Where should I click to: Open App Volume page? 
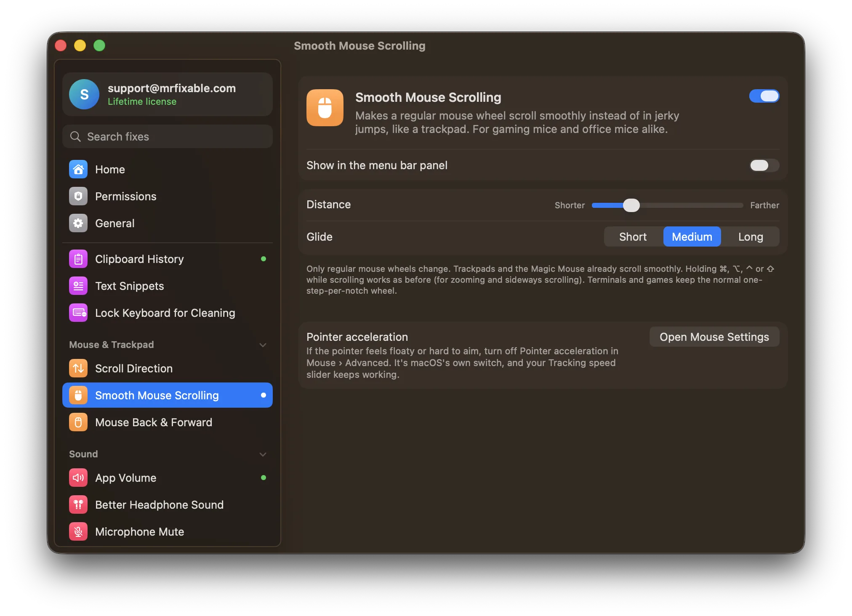(x=168, y=478)
